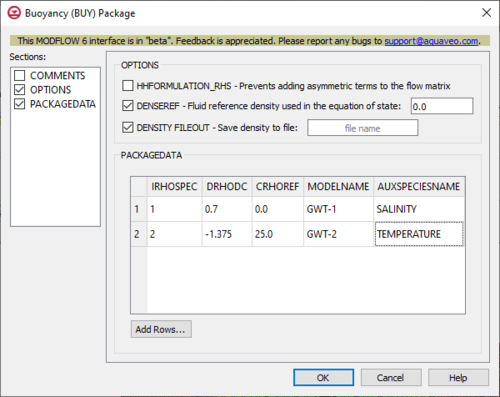The width and height of the screenshot is (500, 397).
Task: Select the CRHOREF column header
Action: (x=278, y=186)
